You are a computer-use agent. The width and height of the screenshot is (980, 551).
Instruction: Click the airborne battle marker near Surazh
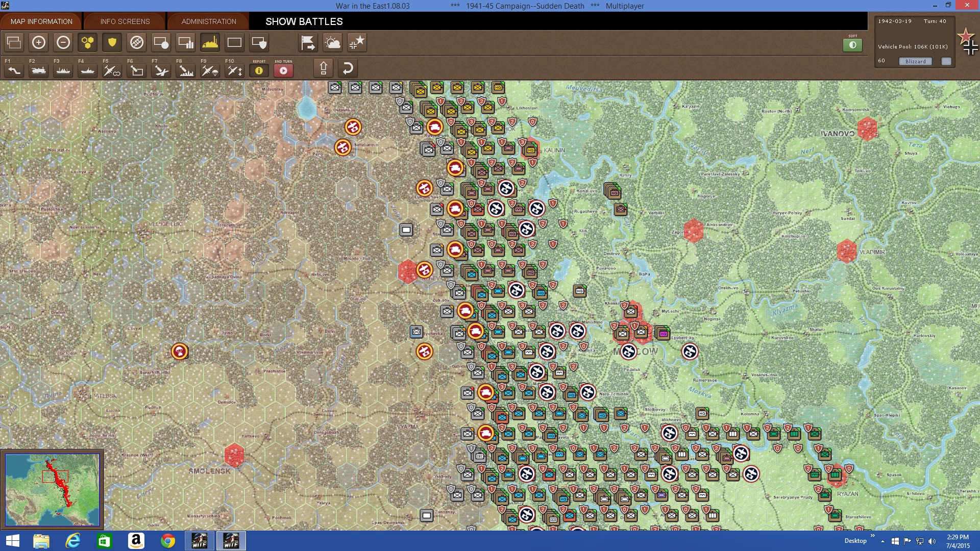point(179,352)
